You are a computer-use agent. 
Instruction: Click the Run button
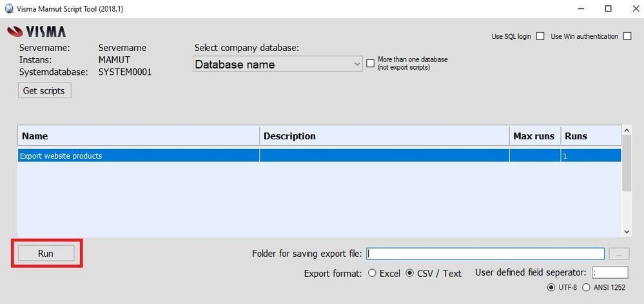tap(46, 254)
